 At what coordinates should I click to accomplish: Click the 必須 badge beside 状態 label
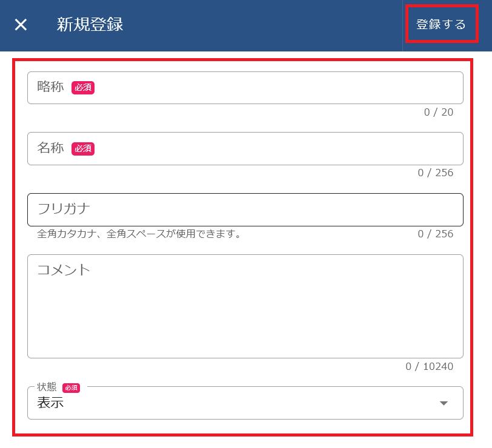coord(71,387)
